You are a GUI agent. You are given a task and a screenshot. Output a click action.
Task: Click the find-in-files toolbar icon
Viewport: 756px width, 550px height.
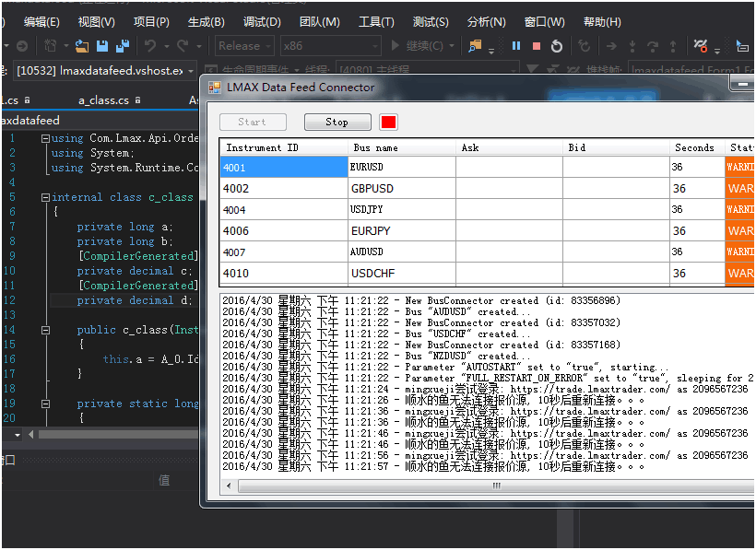click(x=475, y=46)
